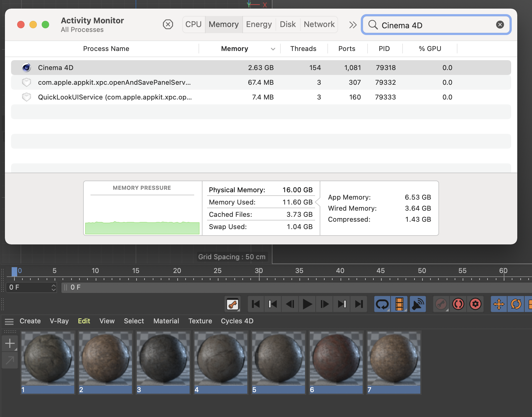Toggle position keying move-arrows icon

(x=499, y=304)
